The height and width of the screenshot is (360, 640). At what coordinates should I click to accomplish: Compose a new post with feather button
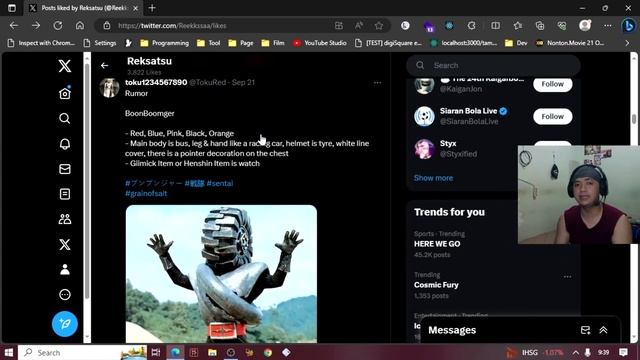click(64, 324)
